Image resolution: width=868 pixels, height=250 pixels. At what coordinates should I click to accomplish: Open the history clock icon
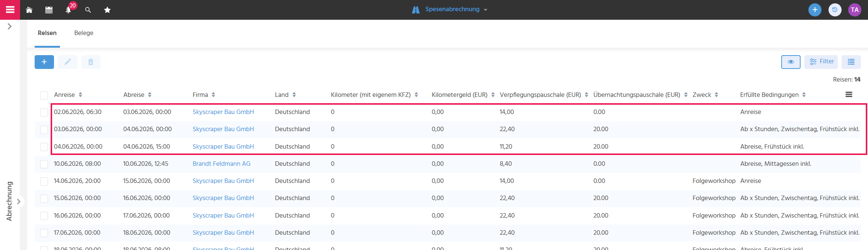[x=835, y=10]
